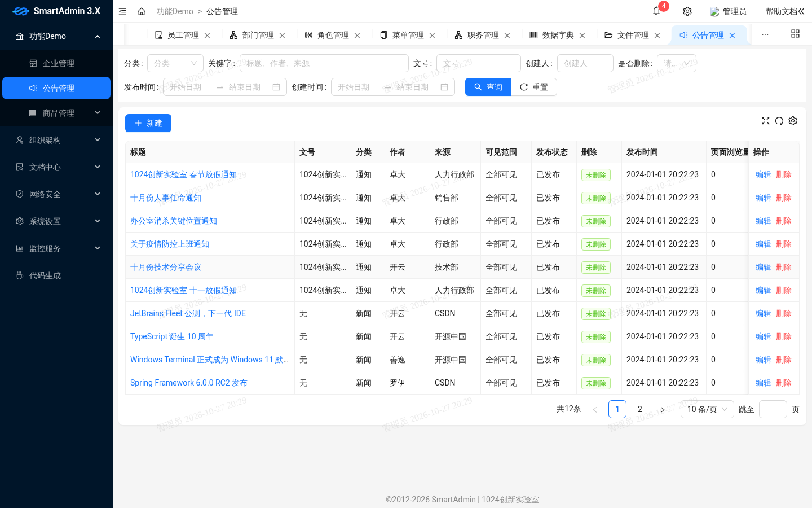Go to page 2
812x508 pixels.
click(640, 409)
